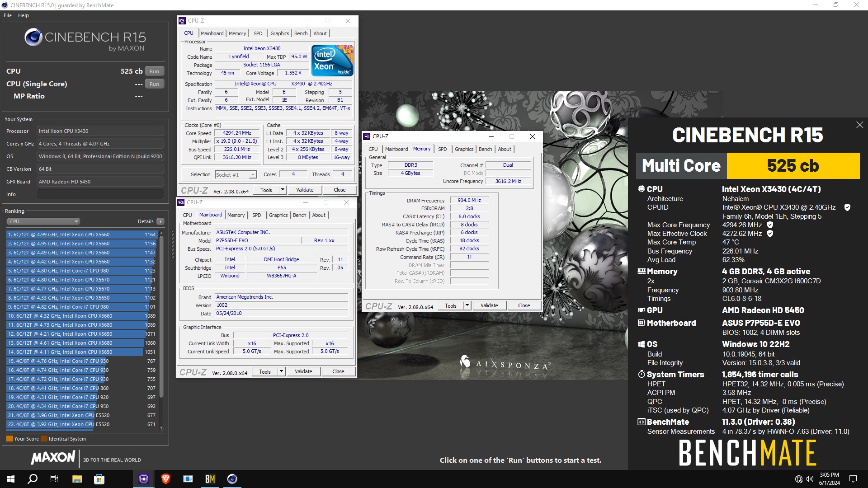
Task: Click the volume tray icon
Action: (x=809, y=479)
